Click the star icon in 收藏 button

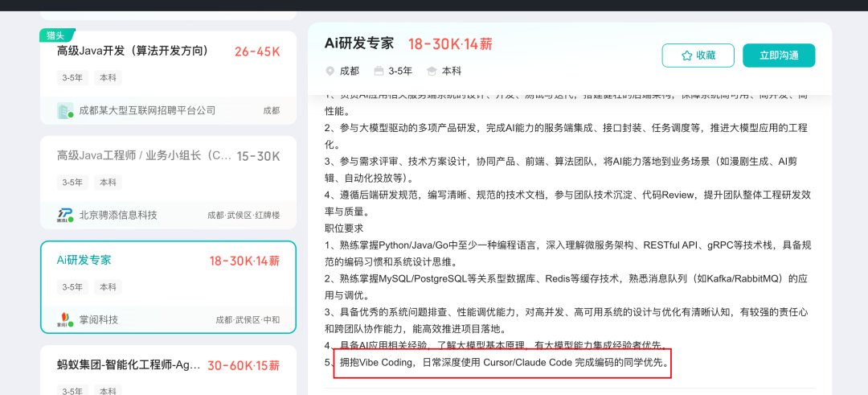click(x=687, y=56)
